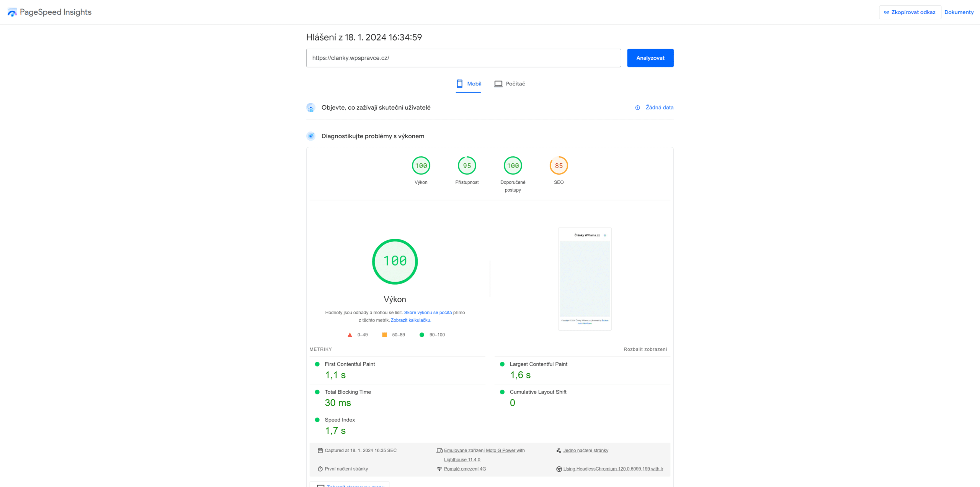This screenshot has width=980, height=487.
Task: Click the First Contentful Paint value 1,1 s
Action: click(335, 375)
